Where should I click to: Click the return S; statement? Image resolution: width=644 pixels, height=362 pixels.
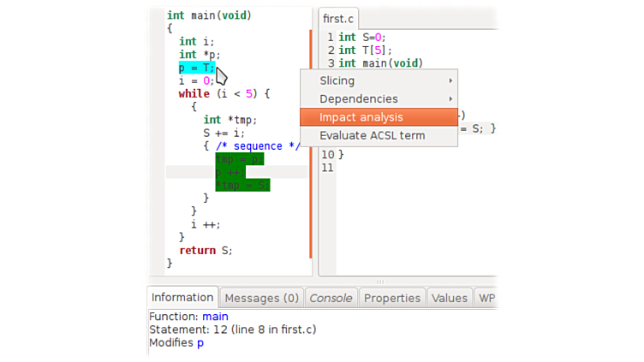(206, 250)
